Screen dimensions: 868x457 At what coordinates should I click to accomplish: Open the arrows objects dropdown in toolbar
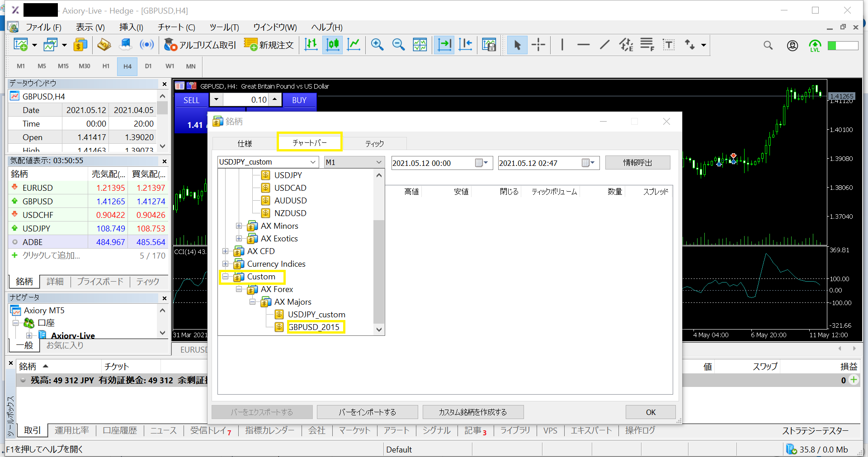point(703,45)
